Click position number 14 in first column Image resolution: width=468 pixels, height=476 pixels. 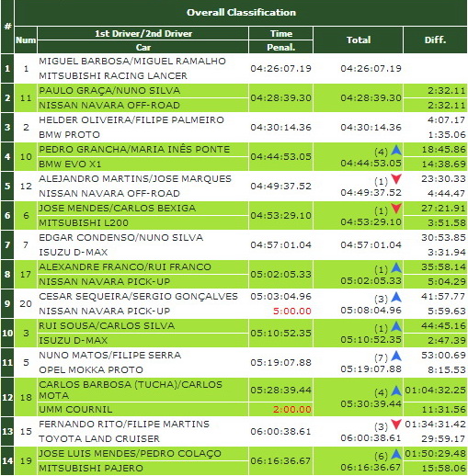(7, 460)
